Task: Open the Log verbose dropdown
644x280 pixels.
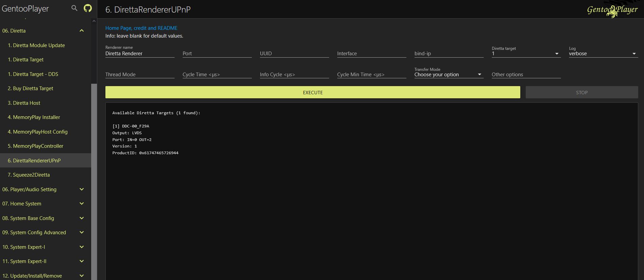Action: pyautogui.click(x=603, y=54)
